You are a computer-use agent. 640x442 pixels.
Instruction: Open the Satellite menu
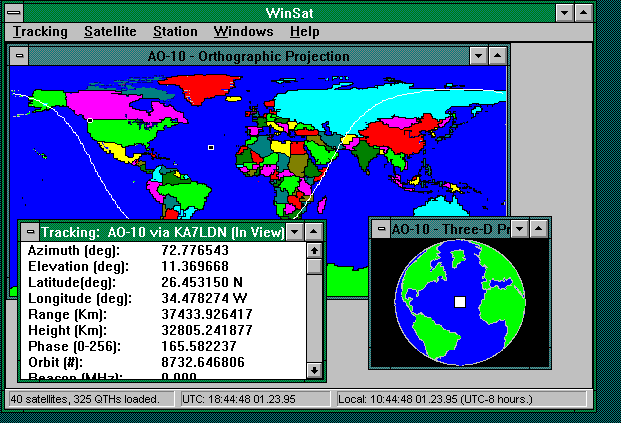click(110, 32)
